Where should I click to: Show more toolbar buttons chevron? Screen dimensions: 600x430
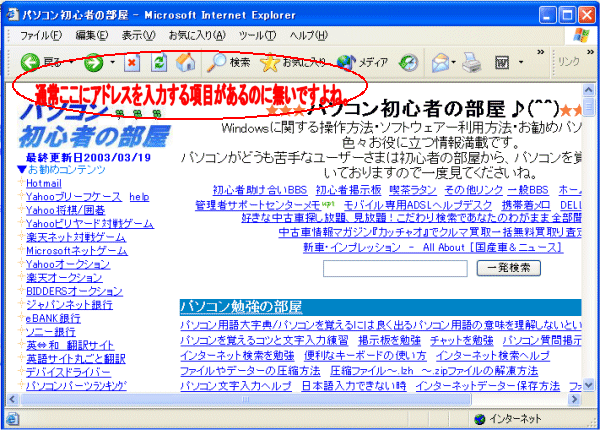pos(540,52)
